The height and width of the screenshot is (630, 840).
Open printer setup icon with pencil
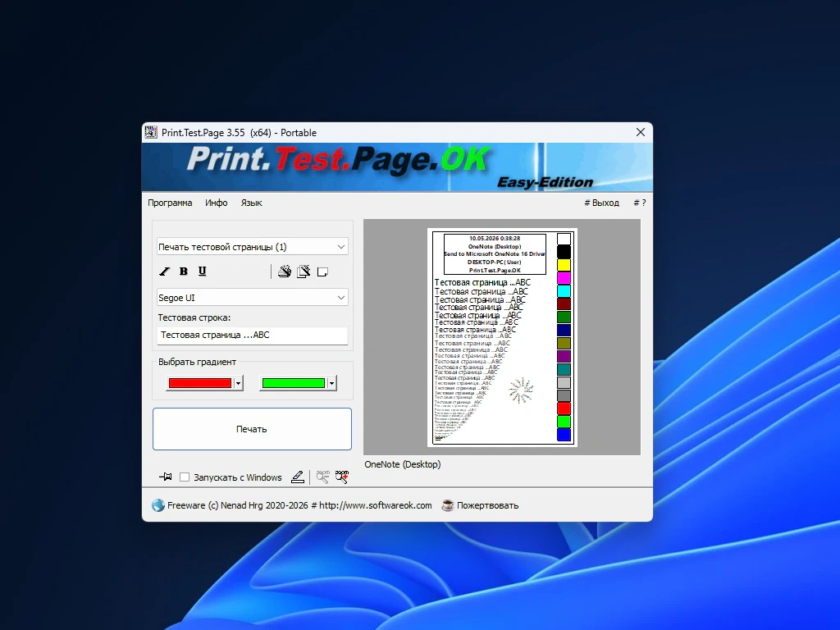(285, 272)
